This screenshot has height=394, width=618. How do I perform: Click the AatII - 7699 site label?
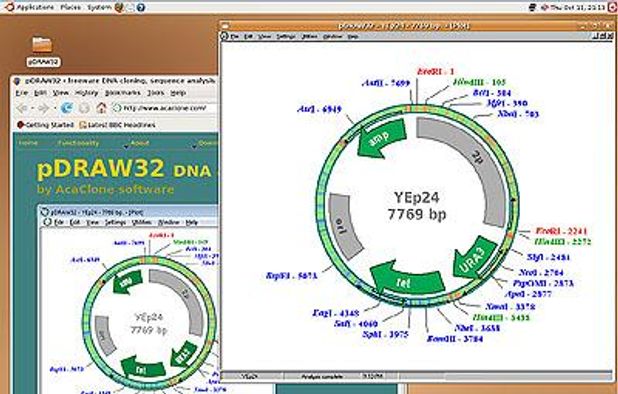386,83
